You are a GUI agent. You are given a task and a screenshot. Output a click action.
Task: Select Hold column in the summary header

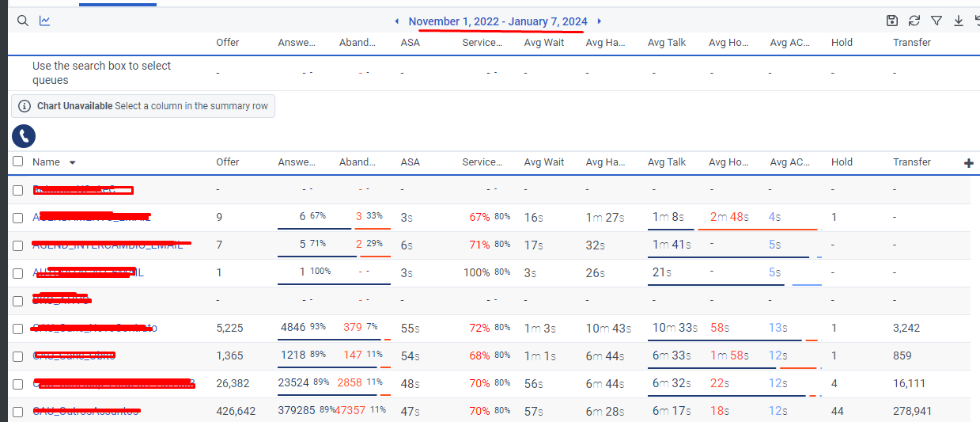(x=842, y=43)
